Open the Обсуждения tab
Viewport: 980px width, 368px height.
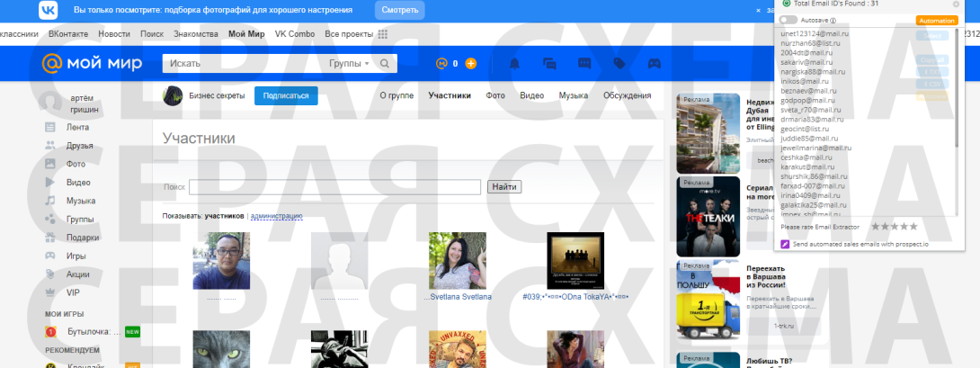click(x=627, y=95)
